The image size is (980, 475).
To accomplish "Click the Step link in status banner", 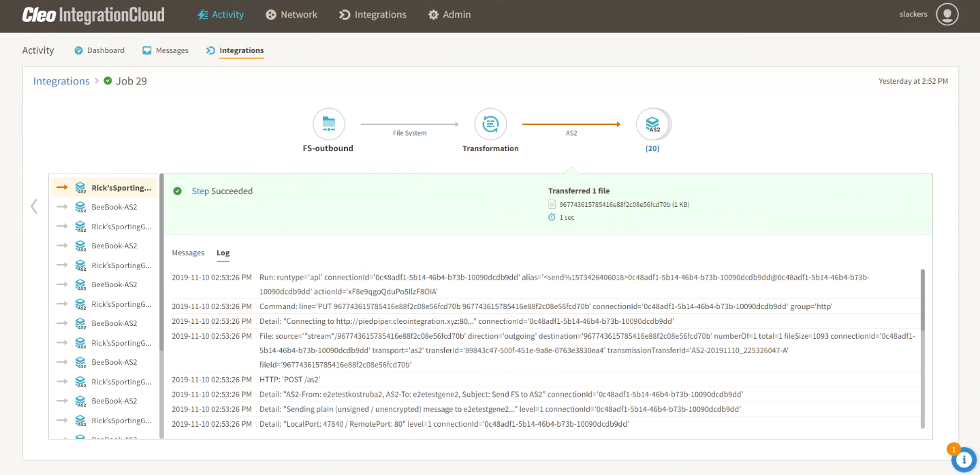I will tap(200, 191).
